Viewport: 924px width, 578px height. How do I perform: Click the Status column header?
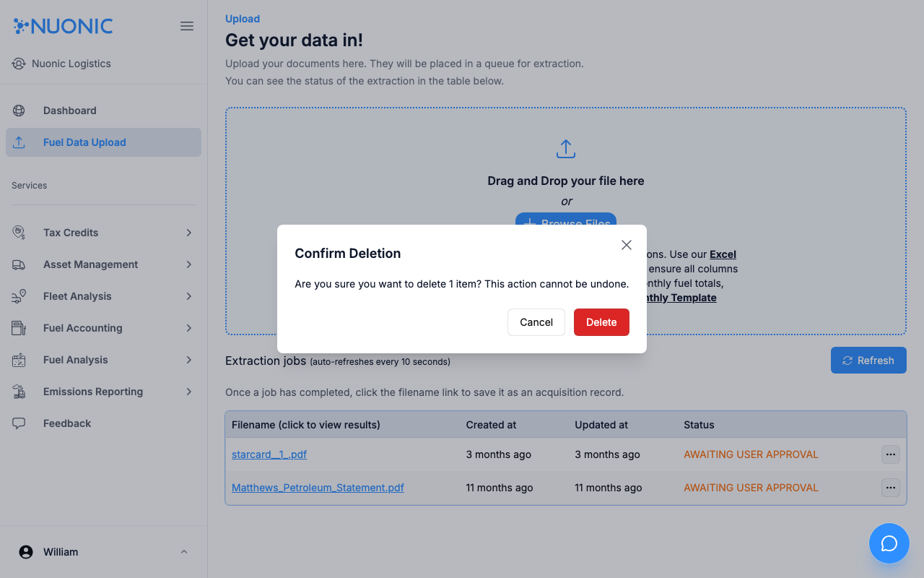coord(699,425)
